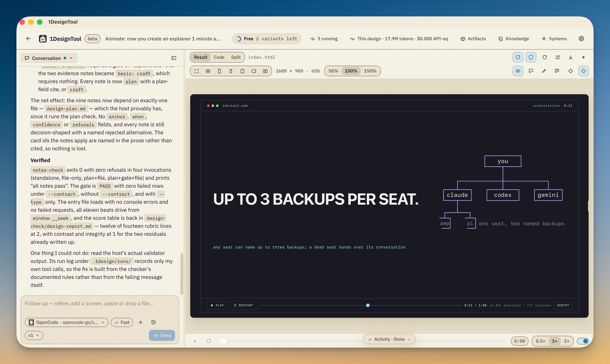Set preview zoom to 100%

(x=351, y=71)
